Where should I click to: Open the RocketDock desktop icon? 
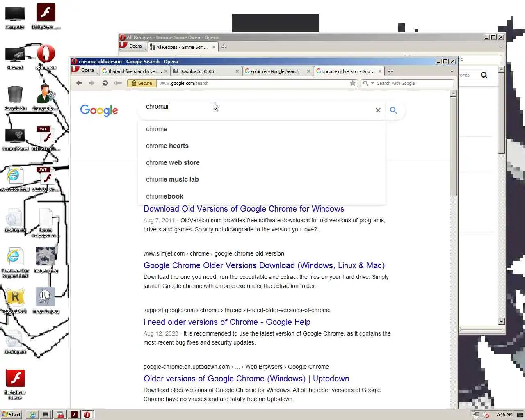(15, 301)
